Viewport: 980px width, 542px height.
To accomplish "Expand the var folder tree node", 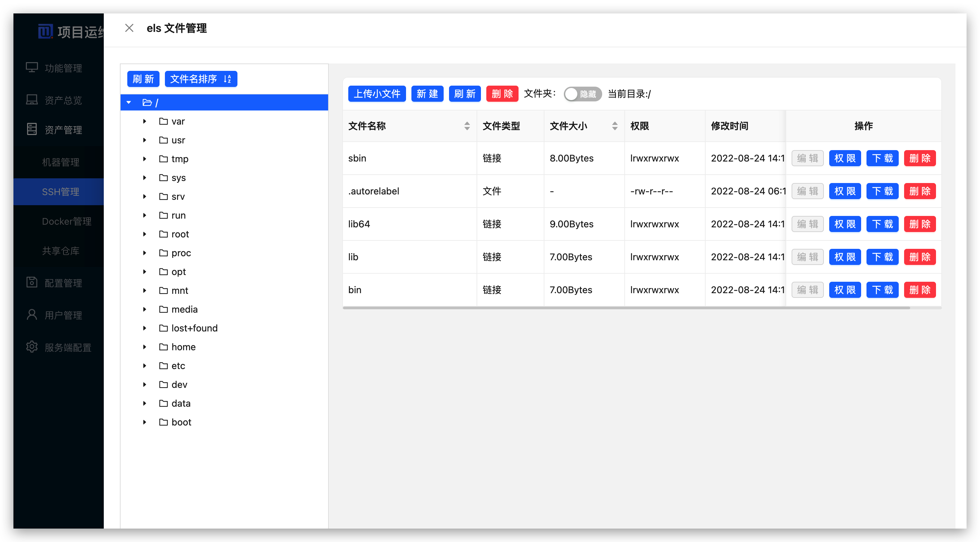I will [x=144, y=121].
